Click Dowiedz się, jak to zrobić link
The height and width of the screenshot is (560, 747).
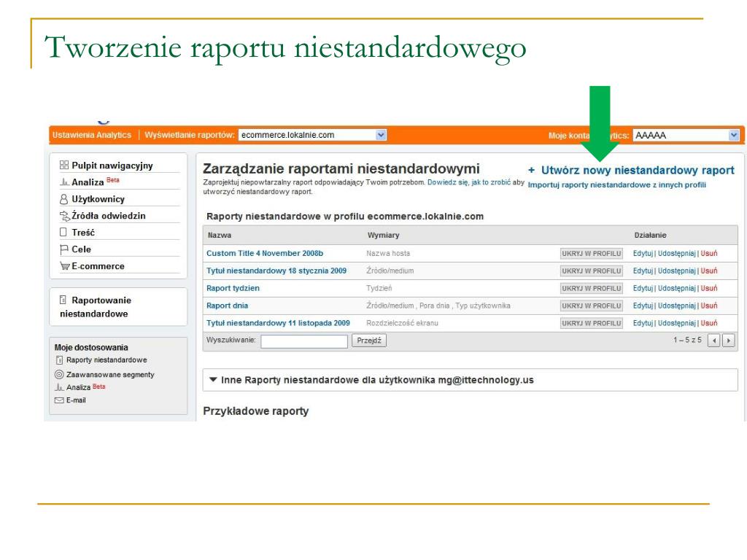[x=469, y=182]
